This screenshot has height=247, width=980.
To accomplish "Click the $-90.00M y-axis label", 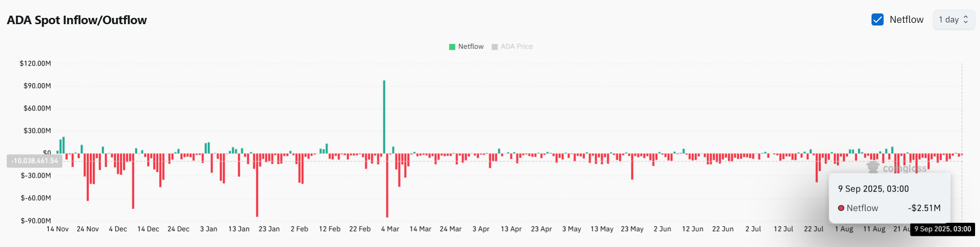I will click(x=36, y=221).
